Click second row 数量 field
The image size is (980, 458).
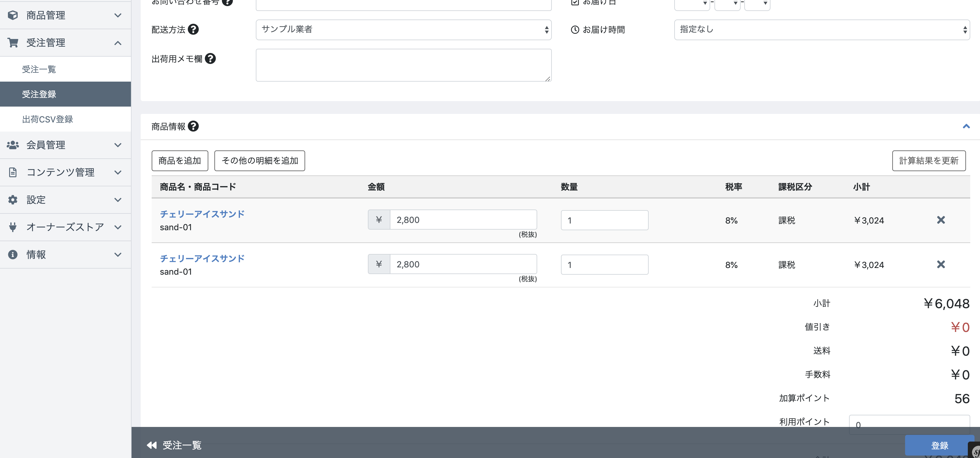pos(605,264)
